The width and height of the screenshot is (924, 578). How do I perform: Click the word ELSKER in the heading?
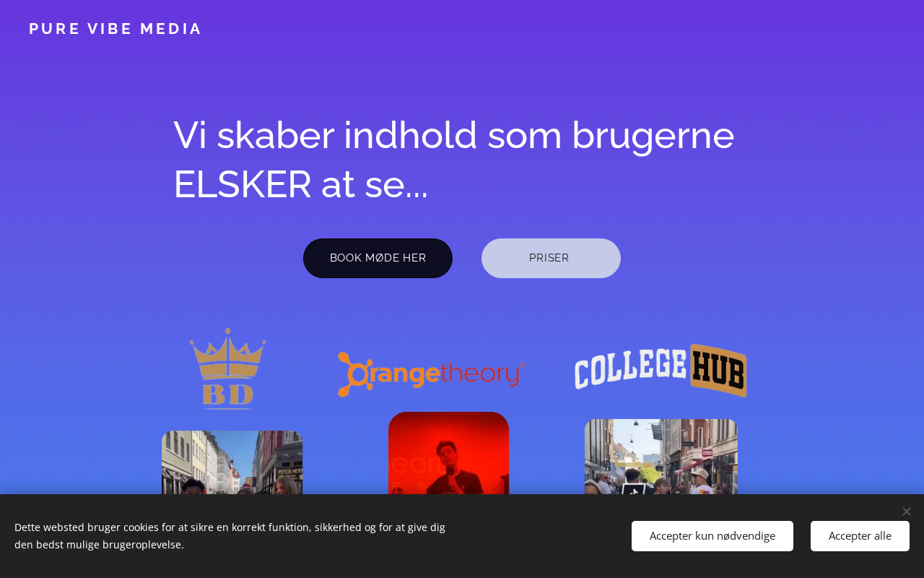coord(242,184)
